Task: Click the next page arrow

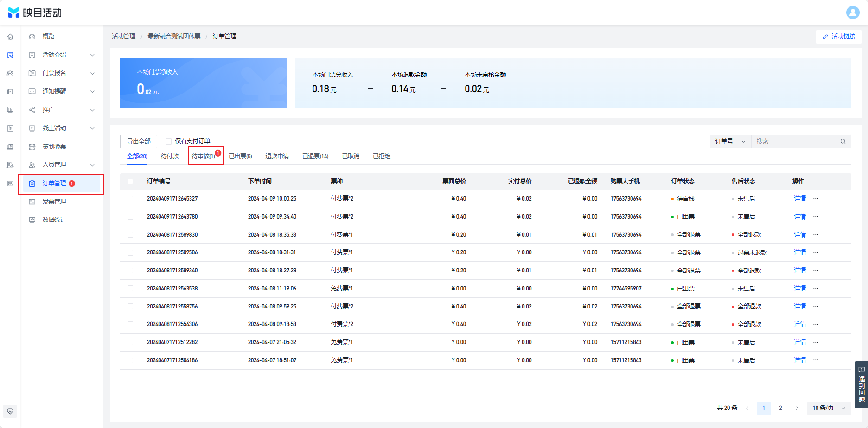Action: pyautogui.click(x=797, y=408)
